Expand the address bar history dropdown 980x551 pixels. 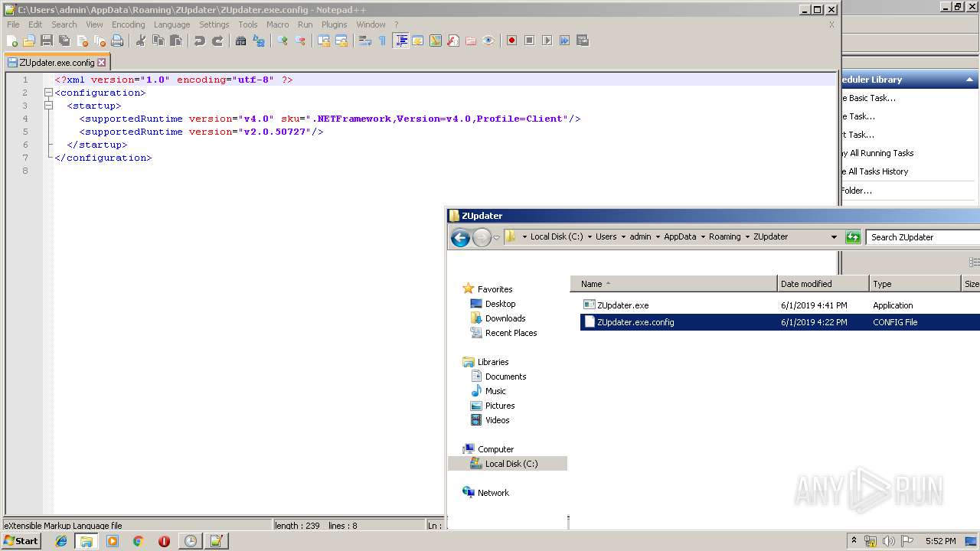[x=834, y=237]
